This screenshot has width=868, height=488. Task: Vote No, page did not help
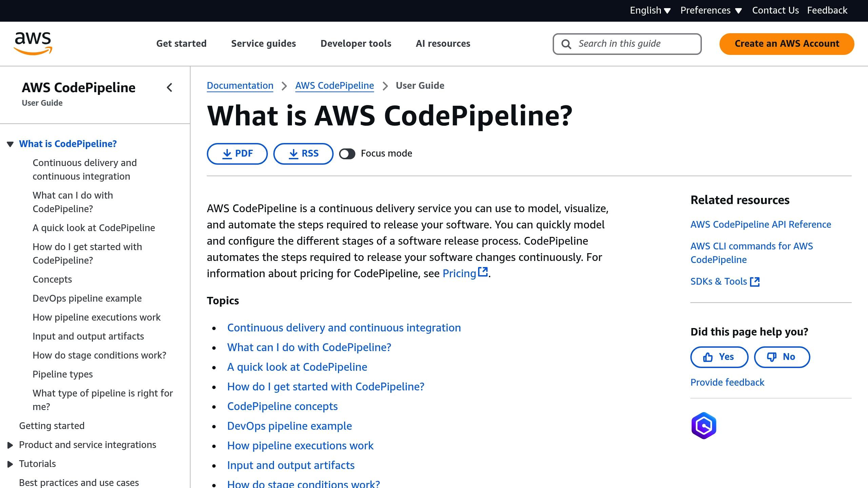click(x=782, y=357)
